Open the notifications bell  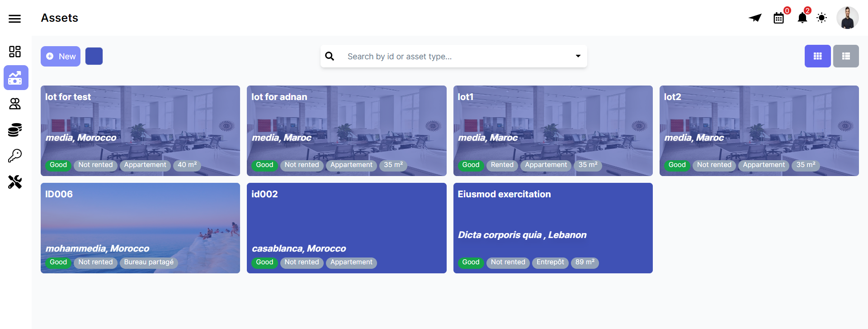(802, 18)
